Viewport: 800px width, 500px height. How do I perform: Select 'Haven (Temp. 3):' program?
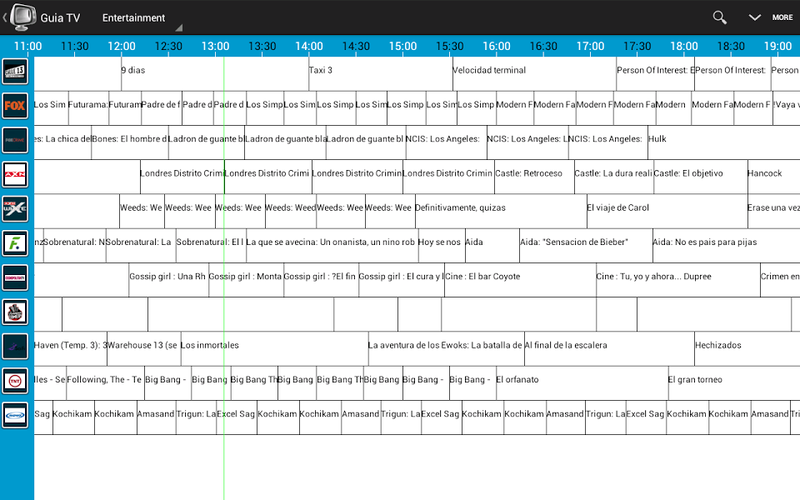70,348
